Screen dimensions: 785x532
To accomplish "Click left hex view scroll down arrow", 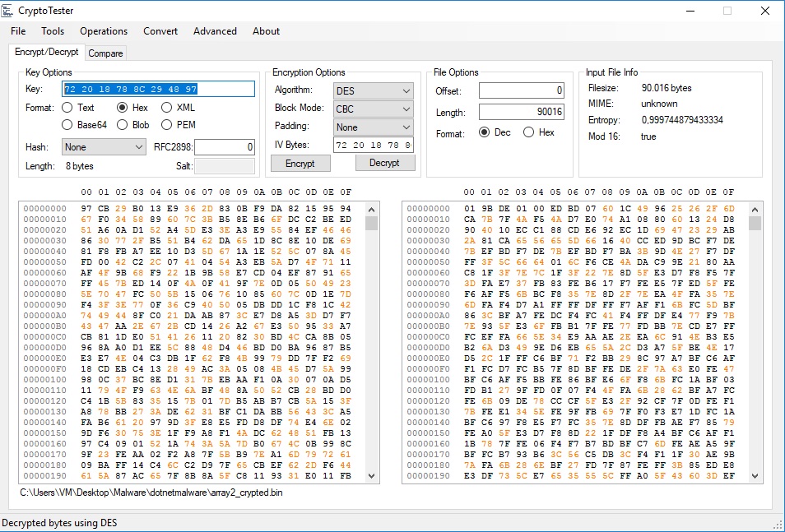I will coord(371,476).
